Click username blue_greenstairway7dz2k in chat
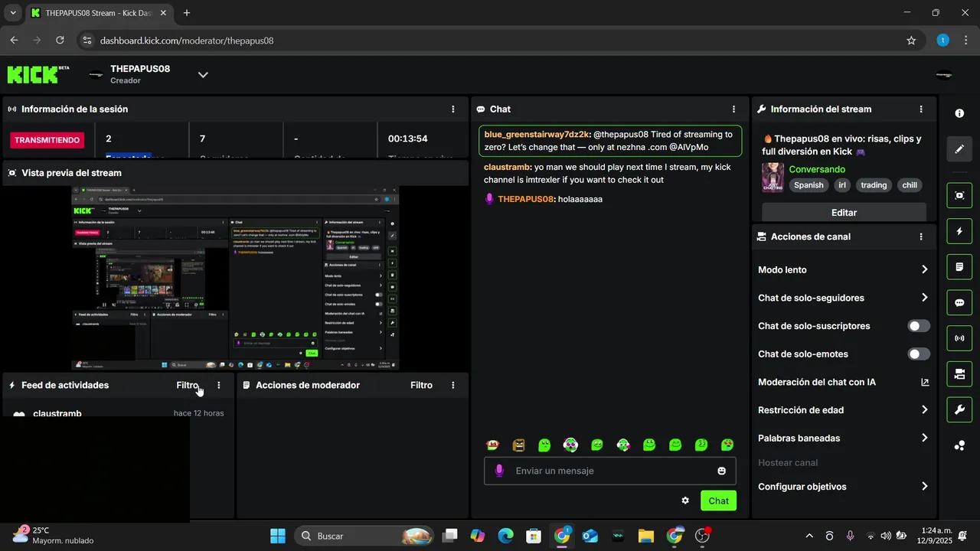Image resolution: width=980 pixels, height=551 pixels. [x=537, y=135]
